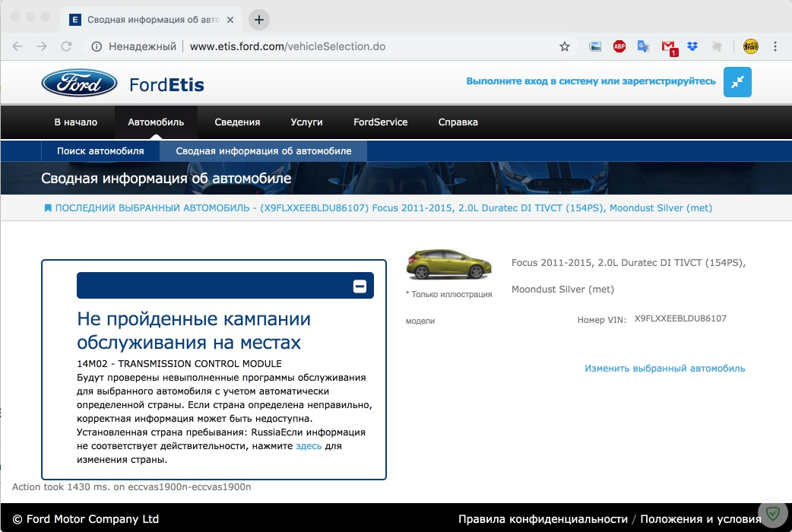Select Сводная информация об автомобиле subtab
The height and width of the screenshot is (532, 792).
264,151
